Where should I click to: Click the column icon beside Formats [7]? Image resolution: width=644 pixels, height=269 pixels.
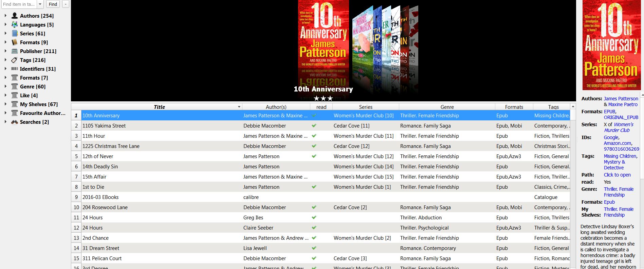pos(15,78)
